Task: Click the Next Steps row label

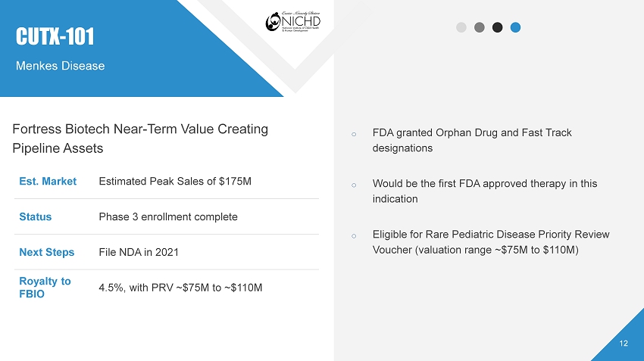Action: click(x=47, y=252)
